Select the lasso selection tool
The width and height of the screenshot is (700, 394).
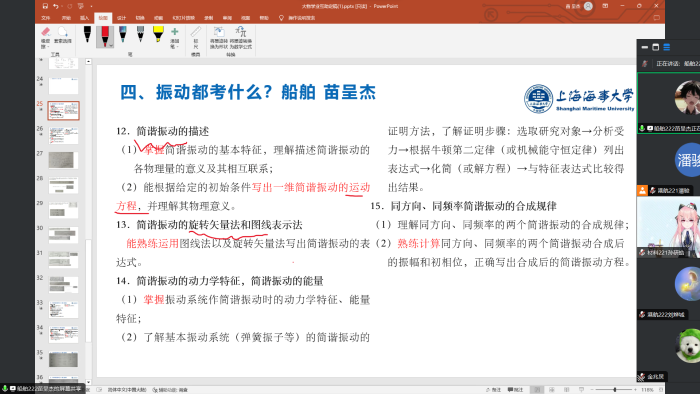point(62,35)
